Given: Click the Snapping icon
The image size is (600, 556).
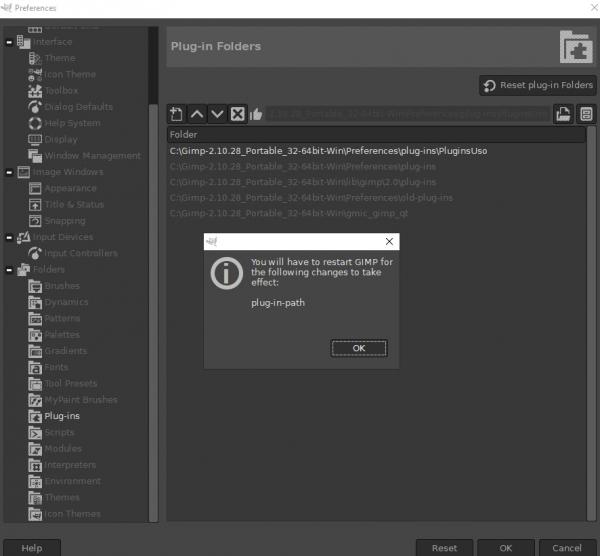Looking at the screenshot, I should 35,221.
